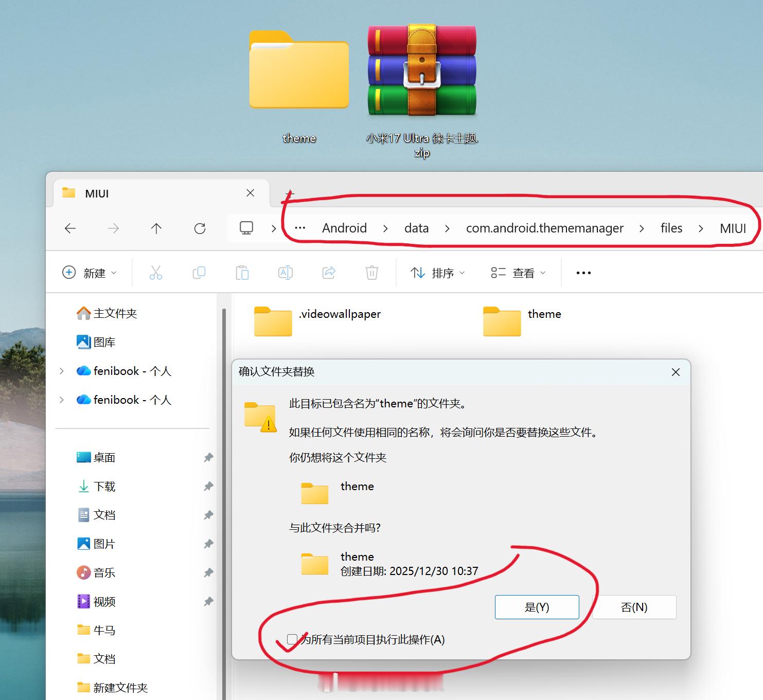Screen dimensions: 763x700
Task: Switch to the MIUI tab
Action: pyautogui.click(x=162, y=193)
